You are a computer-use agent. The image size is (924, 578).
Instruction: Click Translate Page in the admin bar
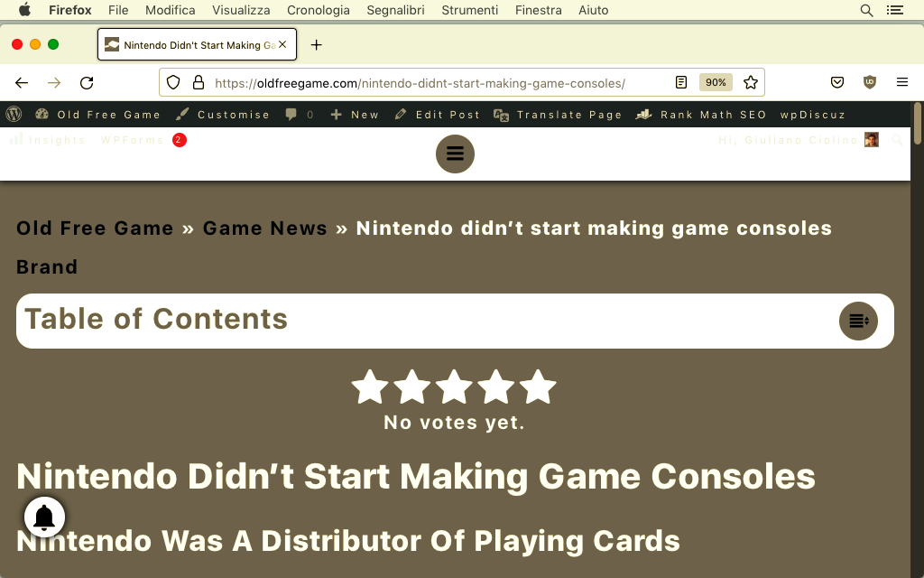[558, 115]
